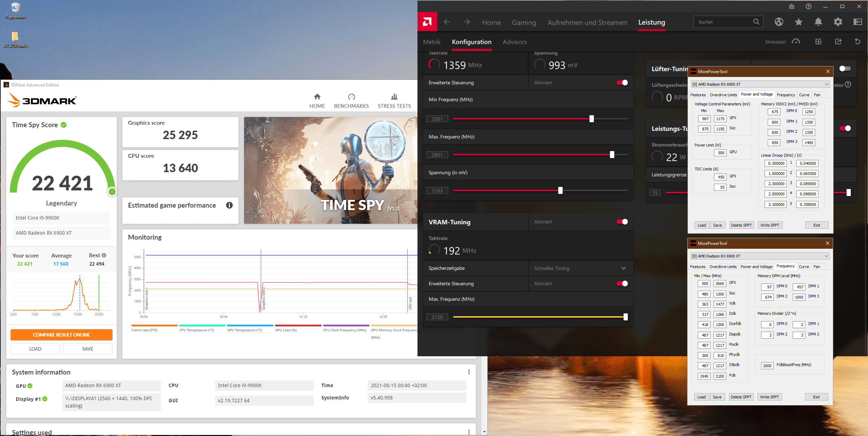The image size is (868, 436).
Task: Click the VRAM Max. Frequenz slider handle
Action: coord(625,317)
